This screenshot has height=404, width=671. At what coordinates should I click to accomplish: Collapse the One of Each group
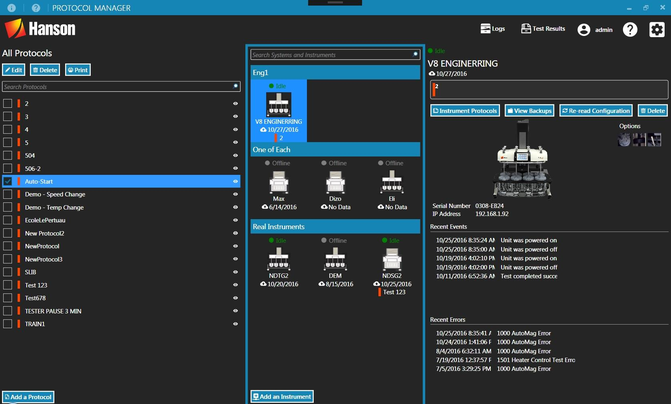pyautogui.click(x=335, y=149)
